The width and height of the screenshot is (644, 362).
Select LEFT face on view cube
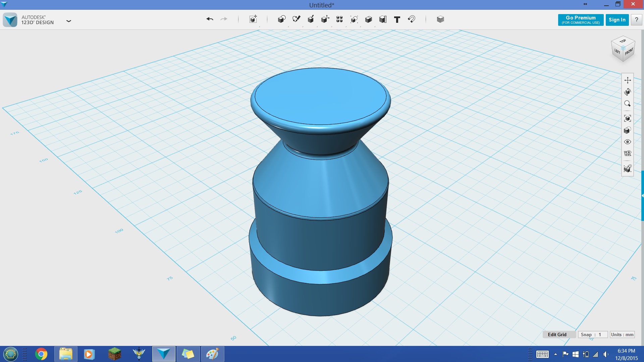click(x=617, y=51)
